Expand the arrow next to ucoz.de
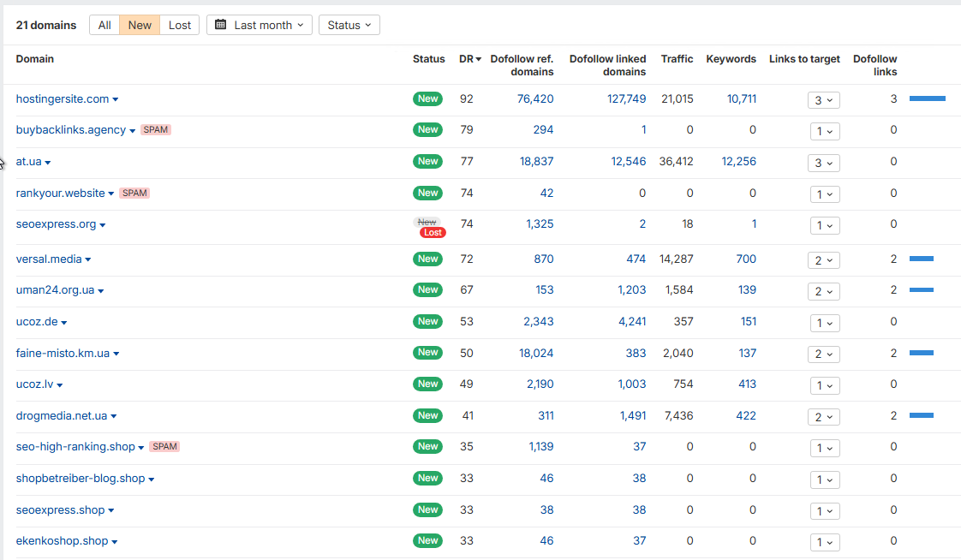 (x=63, y=323)
